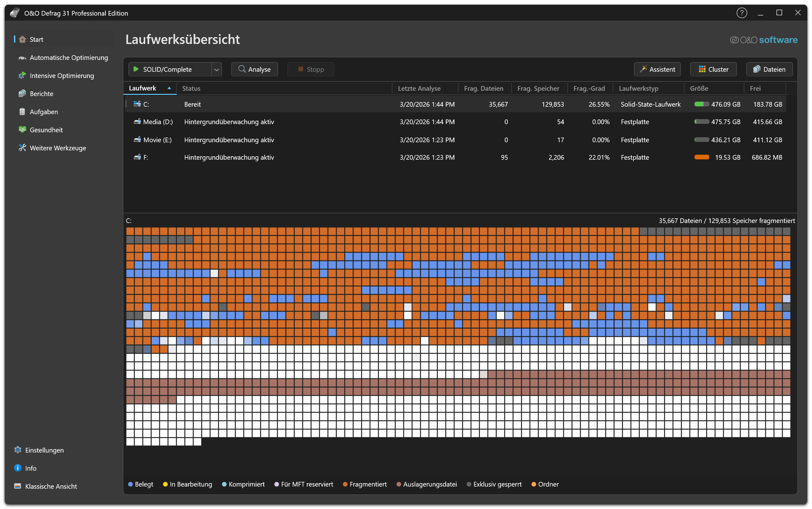
Task: Click the Analyse button
Action: pyautogui.click(x=254, y=69)
